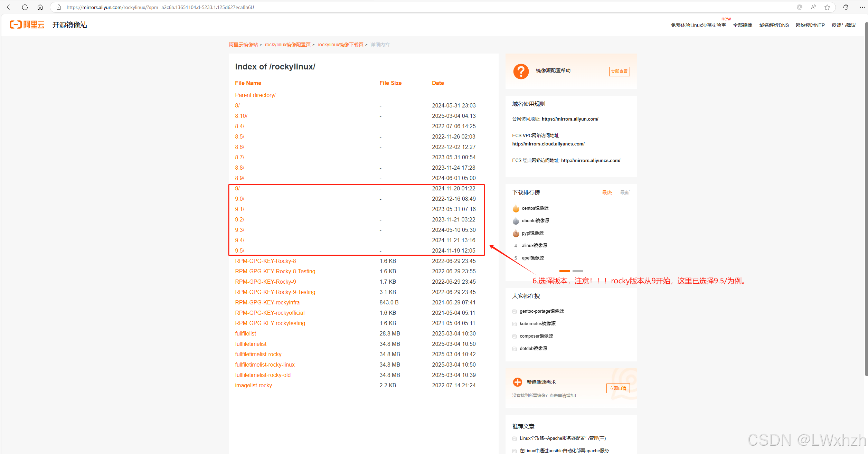Open the 全部镜像 menu item

tap(743, 25)
